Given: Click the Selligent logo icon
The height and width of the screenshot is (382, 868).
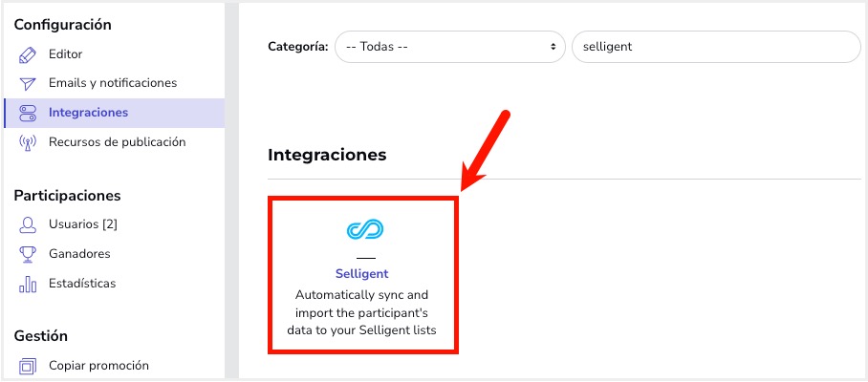Looking at the screenshot, I should pos(363,230).
